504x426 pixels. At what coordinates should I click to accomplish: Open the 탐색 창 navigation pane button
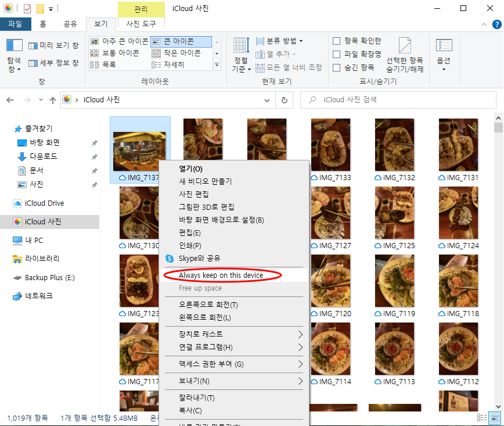click(x=14, y=56)
